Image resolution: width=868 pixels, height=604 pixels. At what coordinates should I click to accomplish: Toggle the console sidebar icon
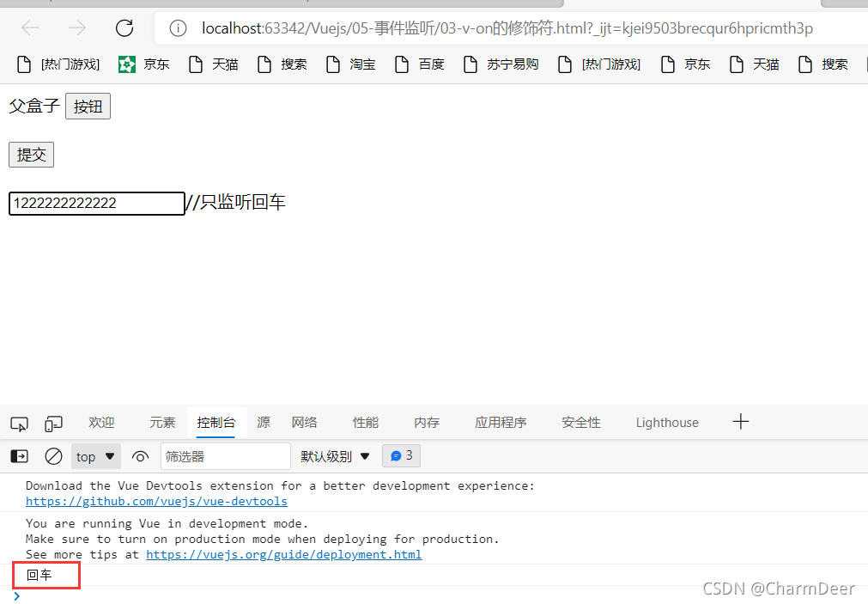(x=20, y=456)
